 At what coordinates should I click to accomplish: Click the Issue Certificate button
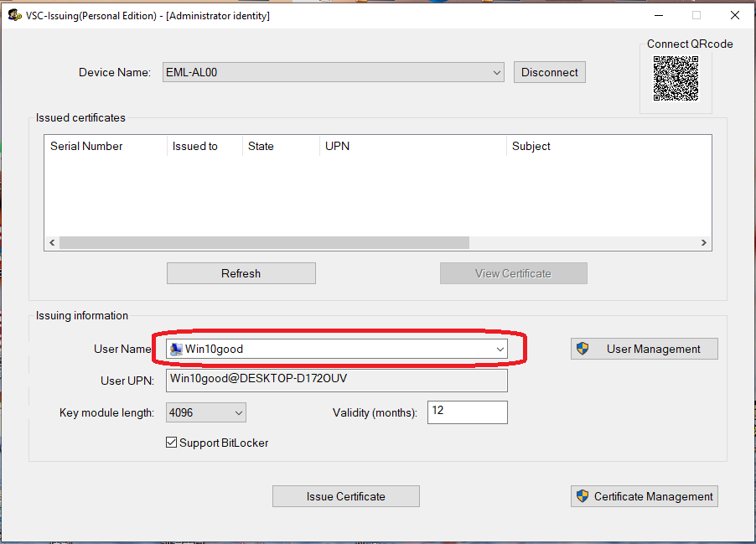[x=345, y=496]
